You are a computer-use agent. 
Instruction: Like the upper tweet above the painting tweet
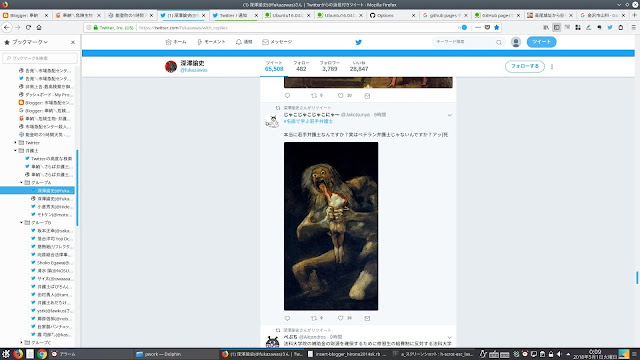(x=340, y=96)
